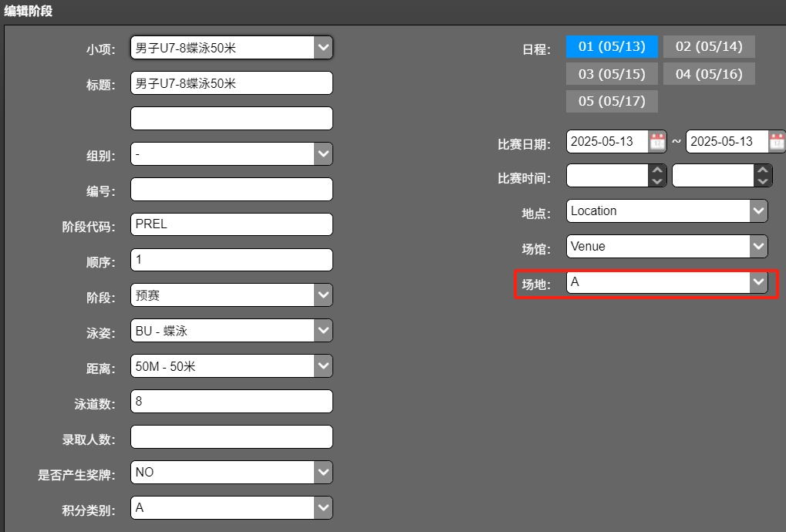Open calendar picker for competition start date
Viewport: 786px width, 532px height.
tap(657, 141)
